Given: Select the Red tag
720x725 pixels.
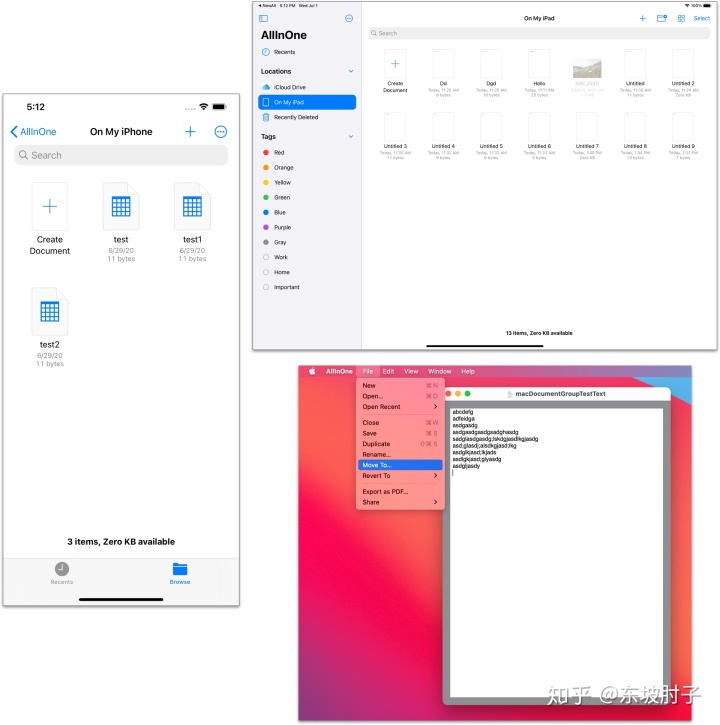Looking at the screenshot, I should pos(307,153).
